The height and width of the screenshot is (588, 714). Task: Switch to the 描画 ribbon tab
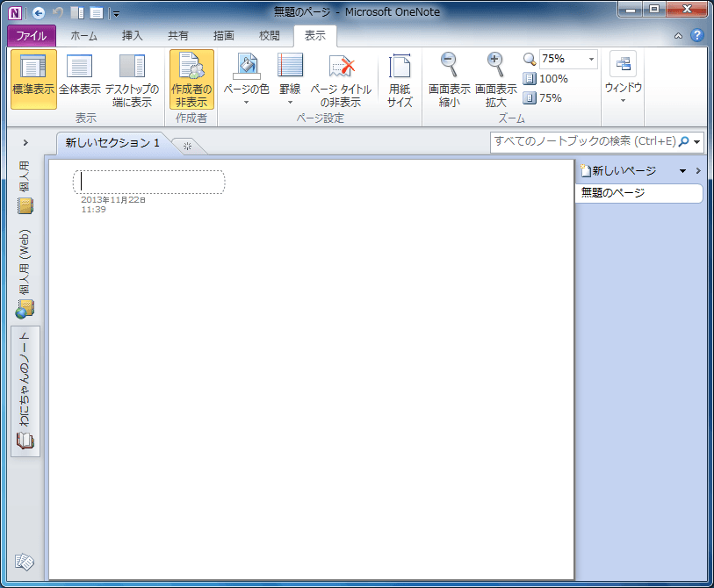tap(224, 36)
